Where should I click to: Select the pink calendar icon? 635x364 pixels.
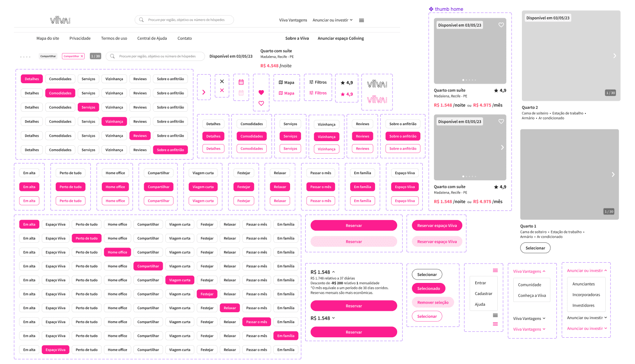(241, 82)
